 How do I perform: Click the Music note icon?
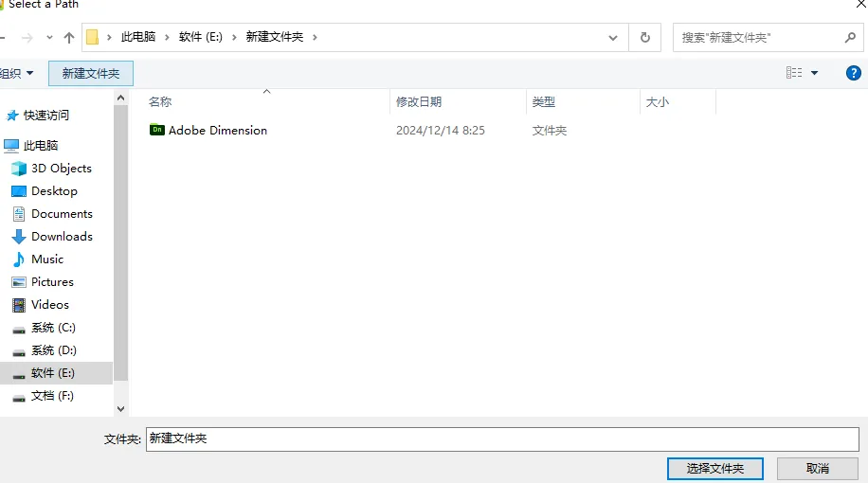tap(19, 259)
